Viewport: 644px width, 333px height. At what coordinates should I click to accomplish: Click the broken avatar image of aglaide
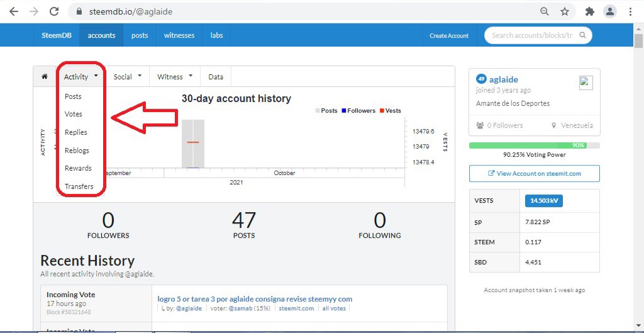point(586,82)
